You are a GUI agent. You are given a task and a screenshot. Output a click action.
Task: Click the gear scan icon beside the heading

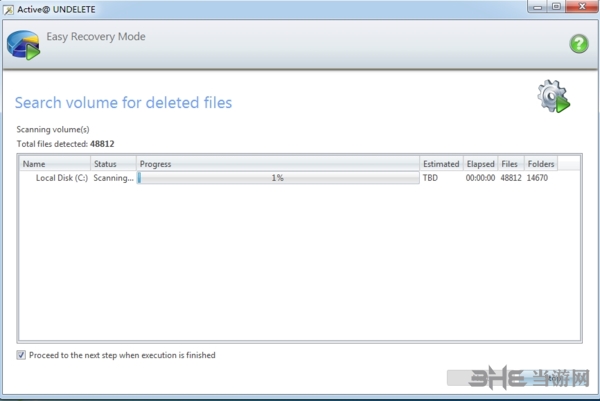[553, 96]
